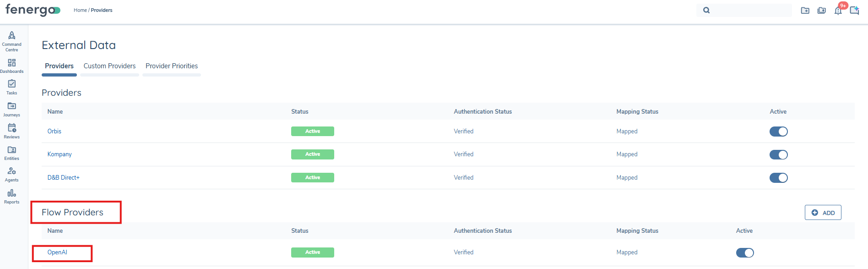Toggle the Orbis provider active switch
868x269 pixels.
coord(778,132)
